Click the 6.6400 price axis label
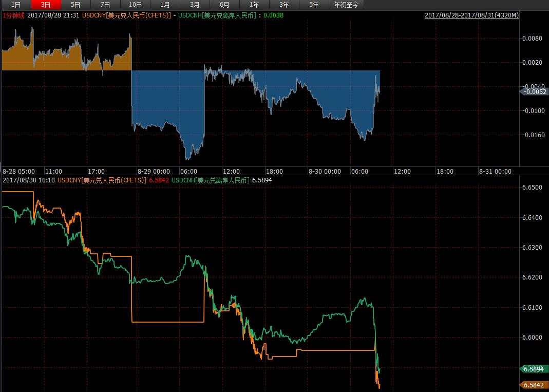 coord(532,217)
